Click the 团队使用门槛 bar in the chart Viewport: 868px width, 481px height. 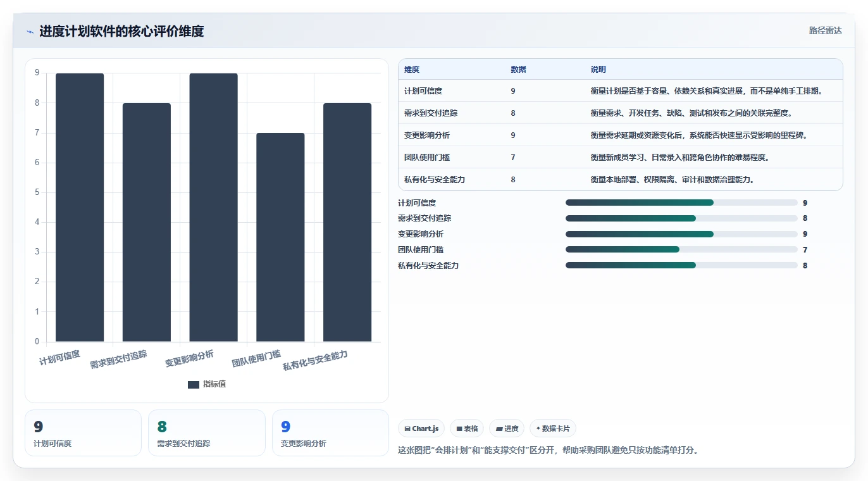[x=280, y=237]
